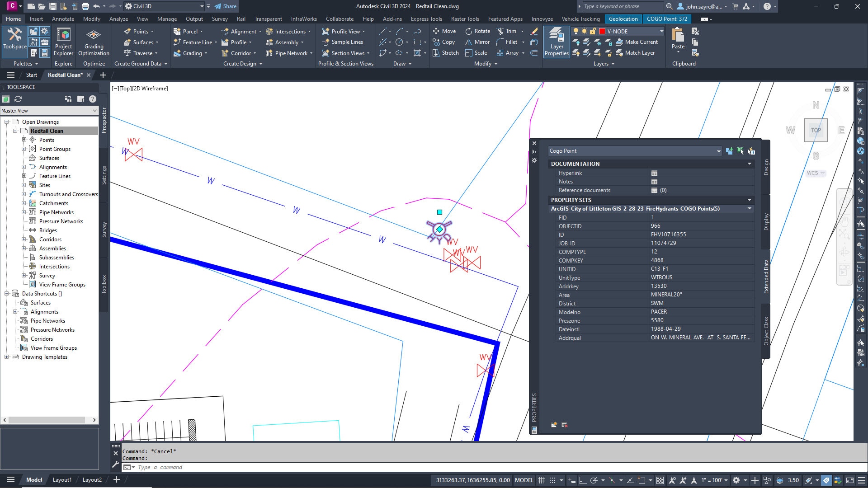The width and height of the screenshot is (868, 488).
Task: Launch Grading Optimization tool
Action: [94, 42]
